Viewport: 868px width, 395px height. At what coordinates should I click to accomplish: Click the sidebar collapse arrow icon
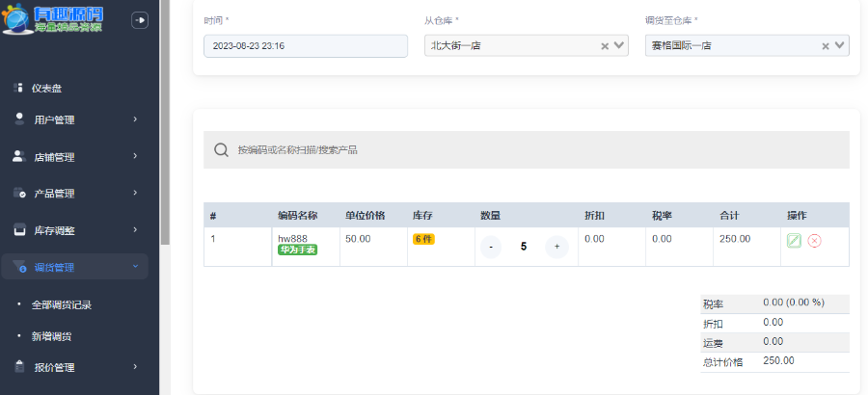pos(140,20)
